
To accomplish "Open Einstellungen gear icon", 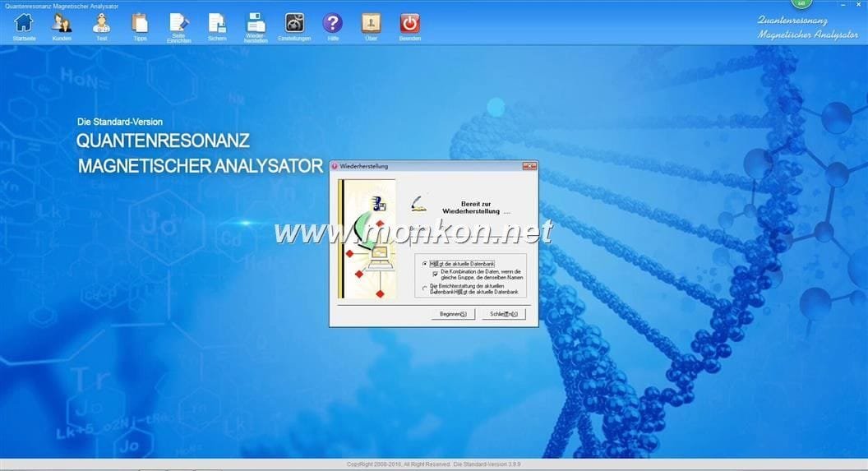I will (x=294, y=23).
